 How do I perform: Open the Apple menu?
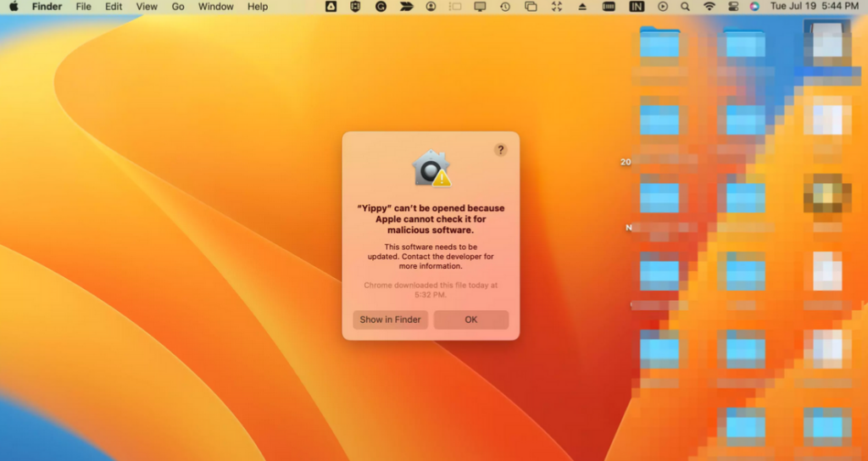[14, 7]
